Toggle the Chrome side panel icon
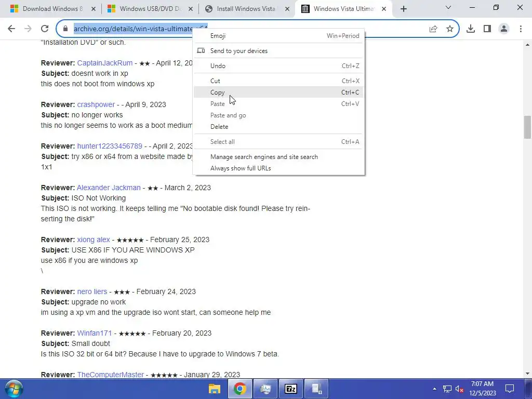532x399 pixels. point(487,29)
